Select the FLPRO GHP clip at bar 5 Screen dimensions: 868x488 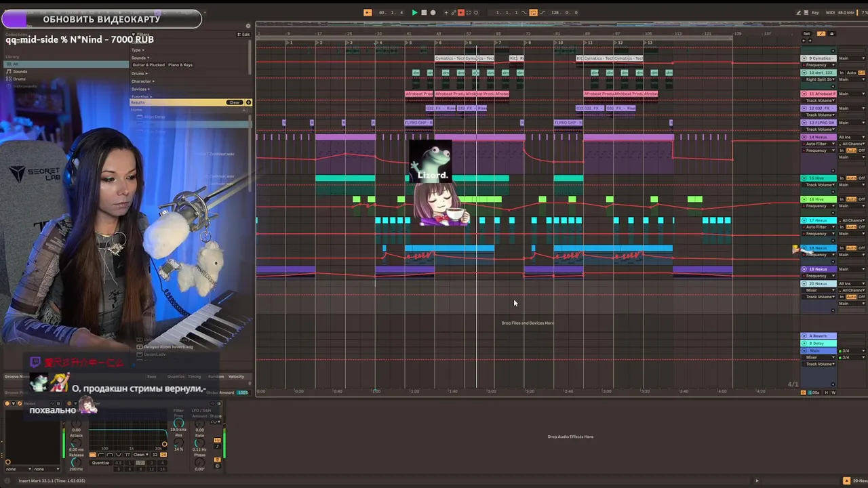tap(418, 123)
